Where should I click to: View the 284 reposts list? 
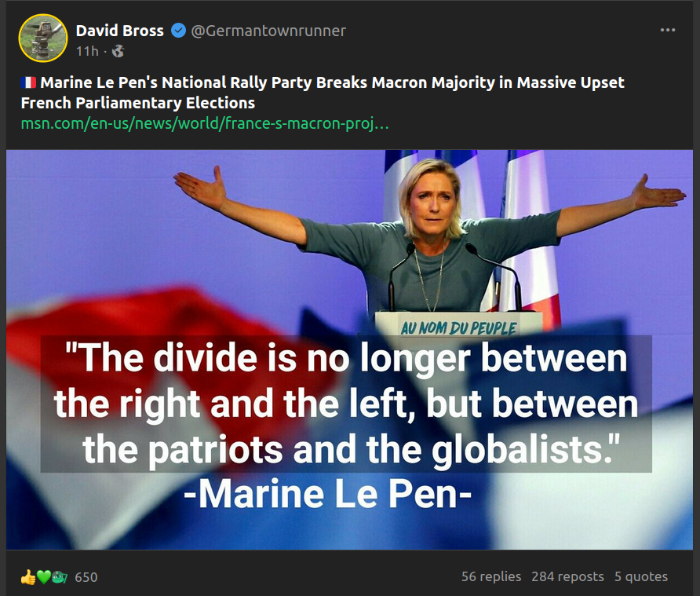tap(567, 577)
